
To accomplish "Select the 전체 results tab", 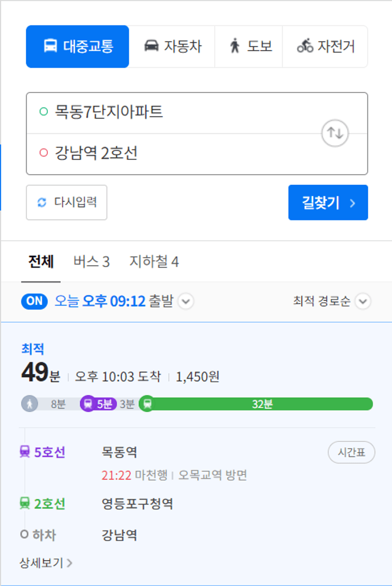I will coord(41,261).
